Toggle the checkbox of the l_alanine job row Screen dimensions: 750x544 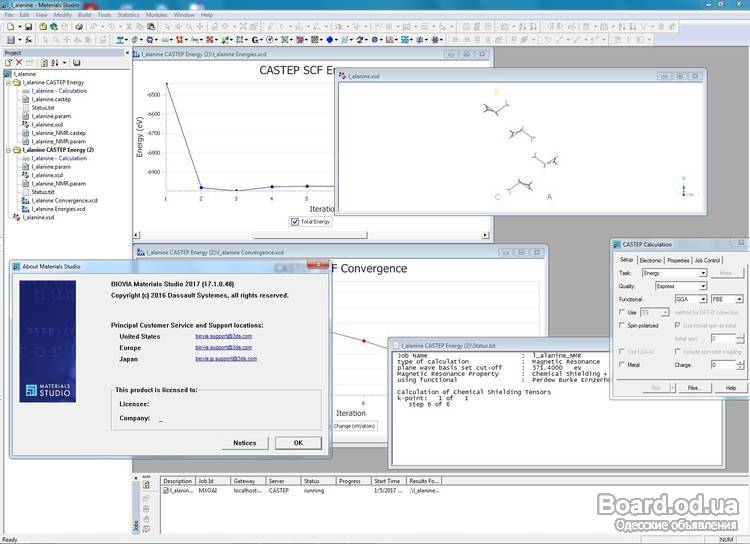tap(165, 490)
